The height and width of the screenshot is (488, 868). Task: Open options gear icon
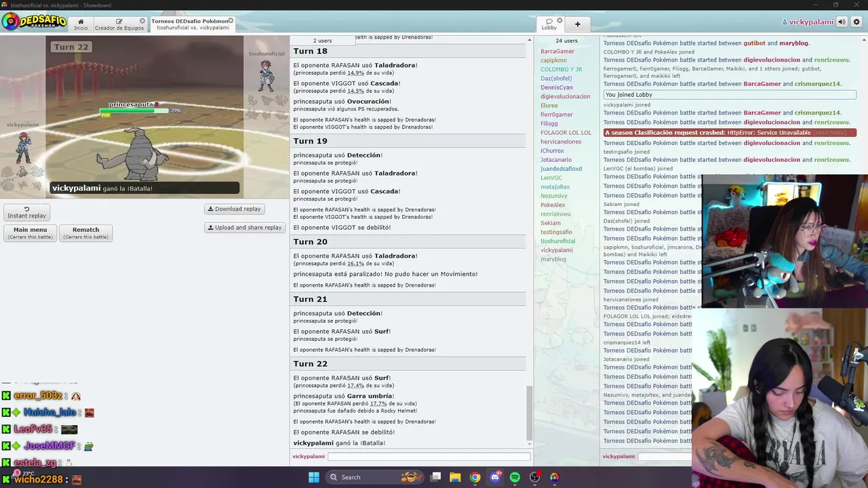click(856, 22)
